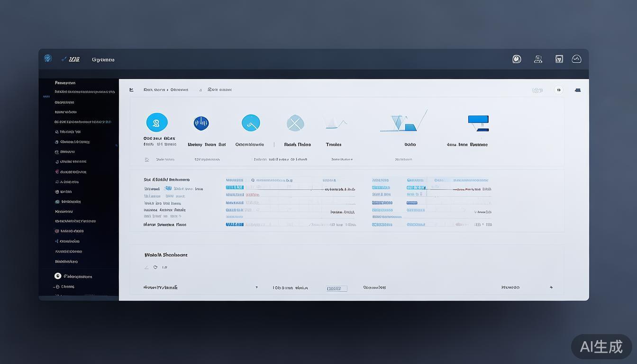Select the blue monitor icon
Screen dimensions: 637x364
478,122
